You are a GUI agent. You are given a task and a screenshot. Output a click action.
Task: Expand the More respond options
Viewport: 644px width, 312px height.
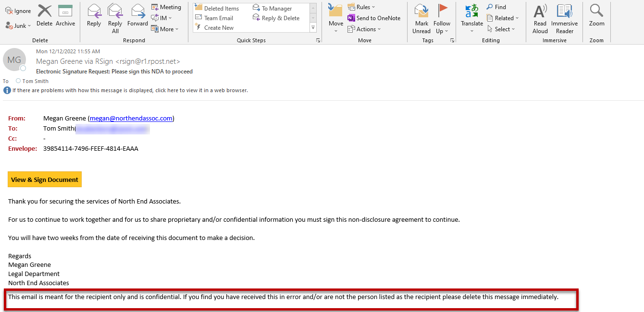coord(164,29)
